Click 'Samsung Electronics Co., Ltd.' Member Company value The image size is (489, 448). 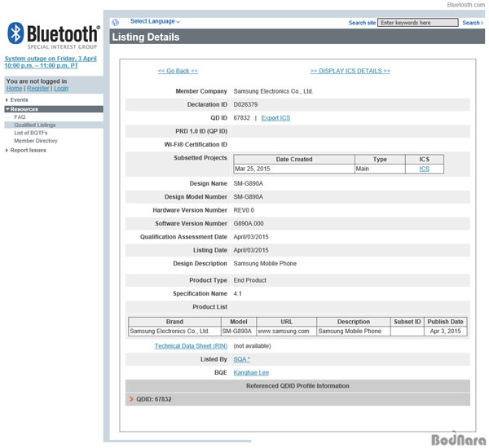pyautogui.click(x=273, y=91)
